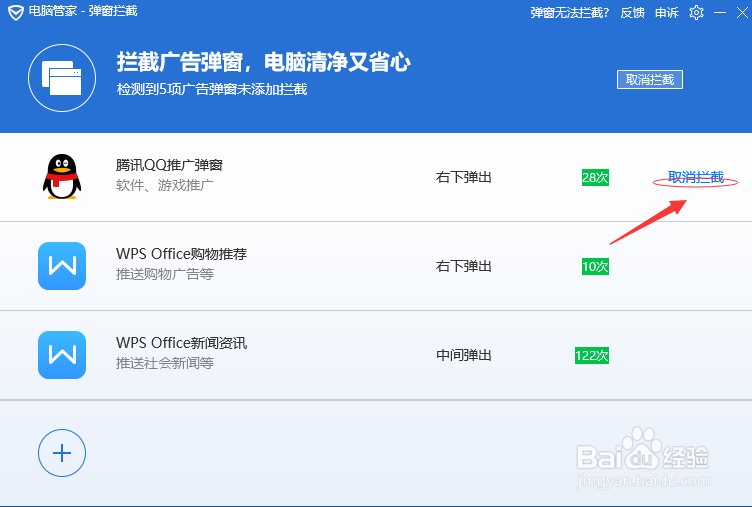Click the popup windows icon in header

coord(62,78)
